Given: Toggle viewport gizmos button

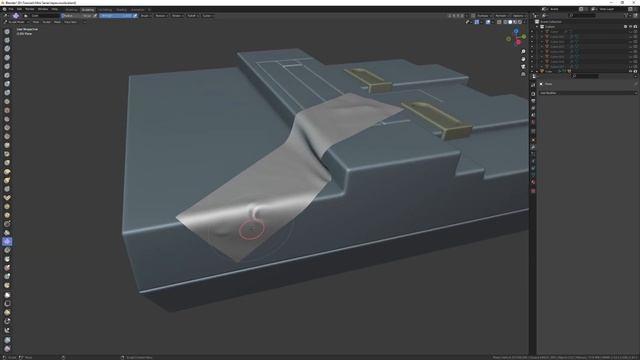Looking at the screenshot, I should [x=476, y=22].
